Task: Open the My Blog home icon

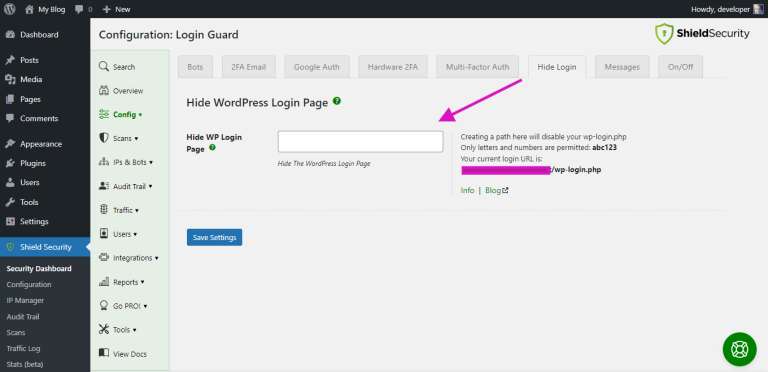Action: pyautogui.click(x=29, y=9)
